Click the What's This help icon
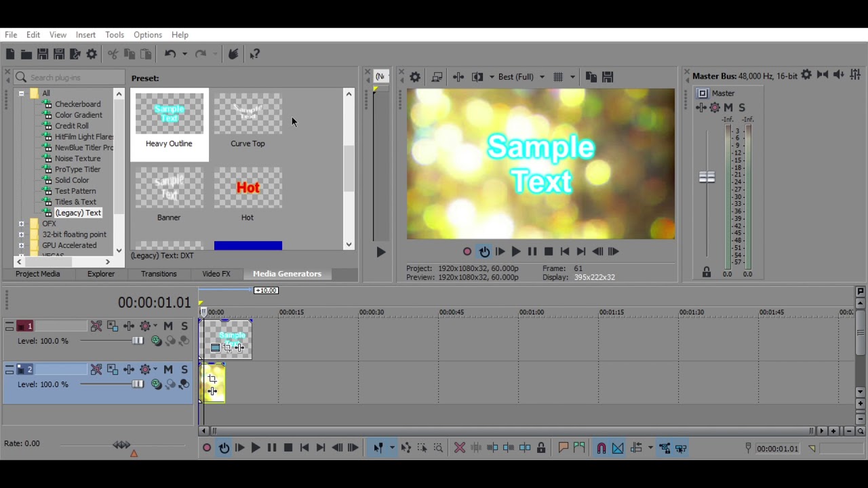This screenshot has height=488, width=868. [x=255, y=54]
